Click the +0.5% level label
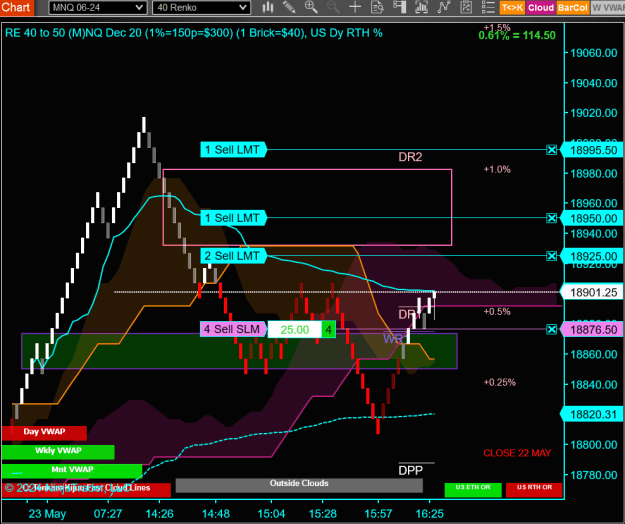This screenshot has width=625, height=524. [x=497, y=312]
